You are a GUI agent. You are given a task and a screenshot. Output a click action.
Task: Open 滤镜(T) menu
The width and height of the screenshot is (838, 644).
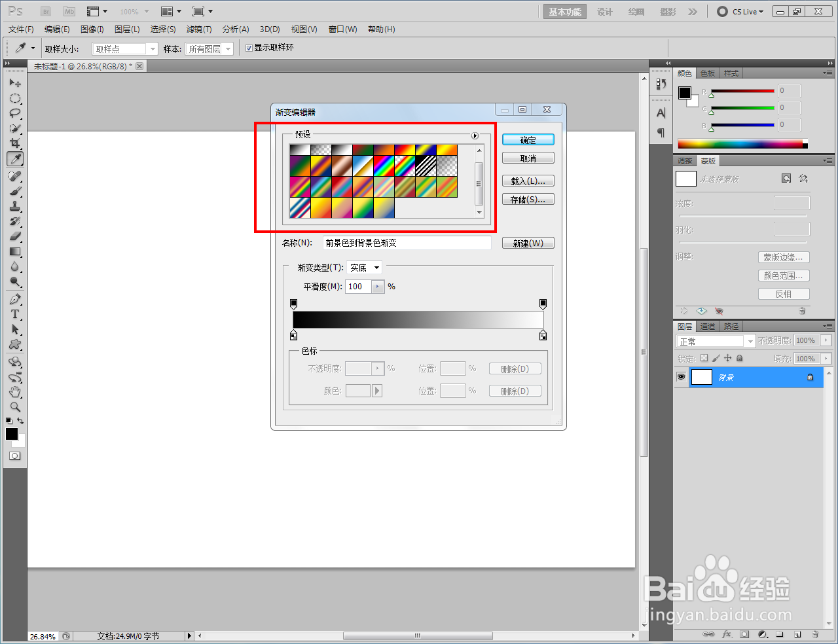[199, 29]
